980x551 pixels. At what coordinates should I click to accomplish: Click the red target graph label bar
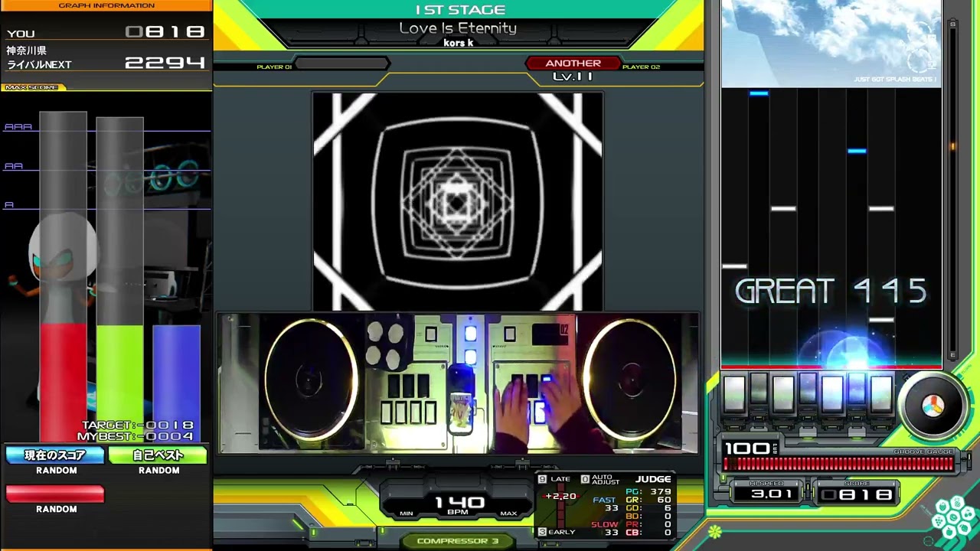point(55,494)
